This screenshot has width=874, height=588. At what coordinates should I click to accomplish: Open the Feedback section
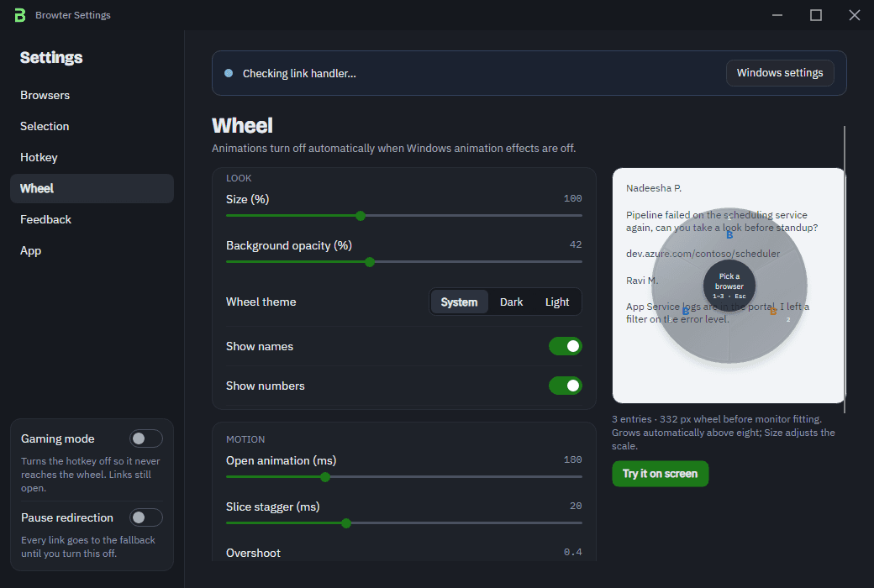[x=92, y=219]
